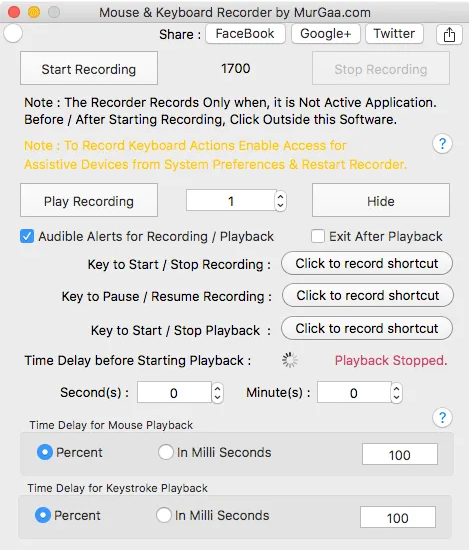Open help for keyboard access note
Screen dimensions: 469x550
coord(442,144)
